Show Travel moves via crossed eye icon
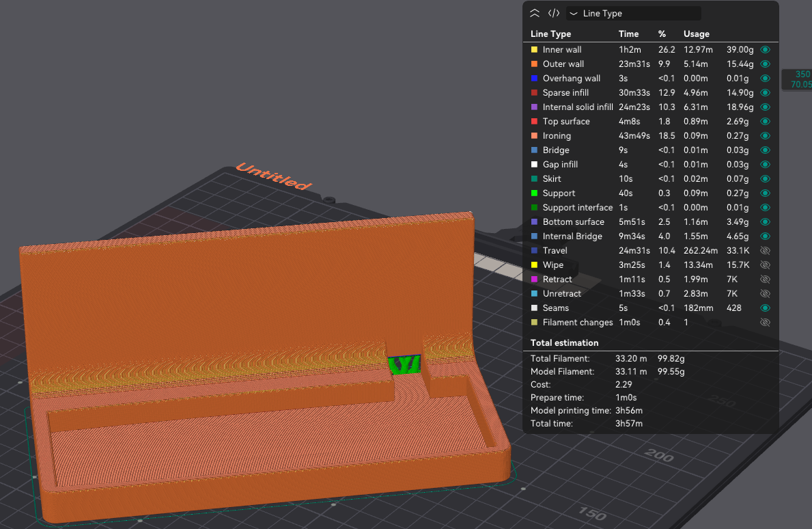Image resolution: width=812 pixels, height=529 pixels. pos(765,251)
